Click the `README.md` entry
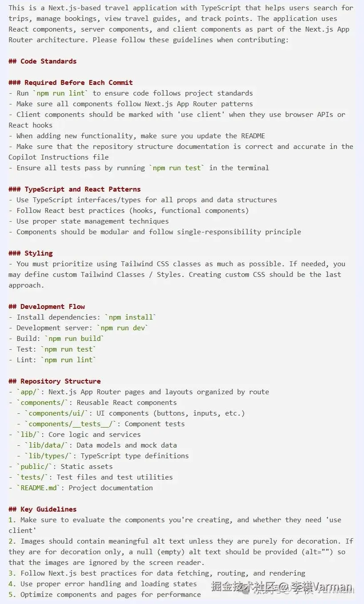This screenshot has width=364, height=604. [40, 488]
